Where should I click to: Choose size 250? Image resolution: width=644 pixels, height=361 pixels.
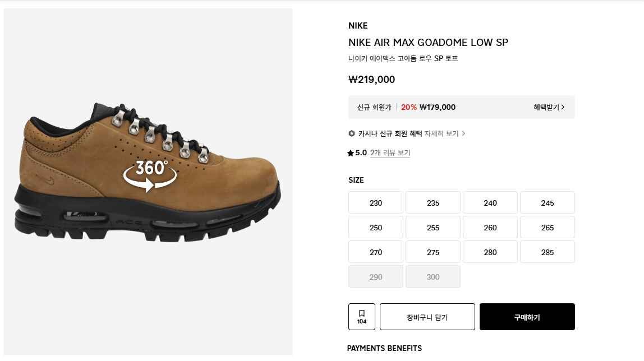coord(376,227)
